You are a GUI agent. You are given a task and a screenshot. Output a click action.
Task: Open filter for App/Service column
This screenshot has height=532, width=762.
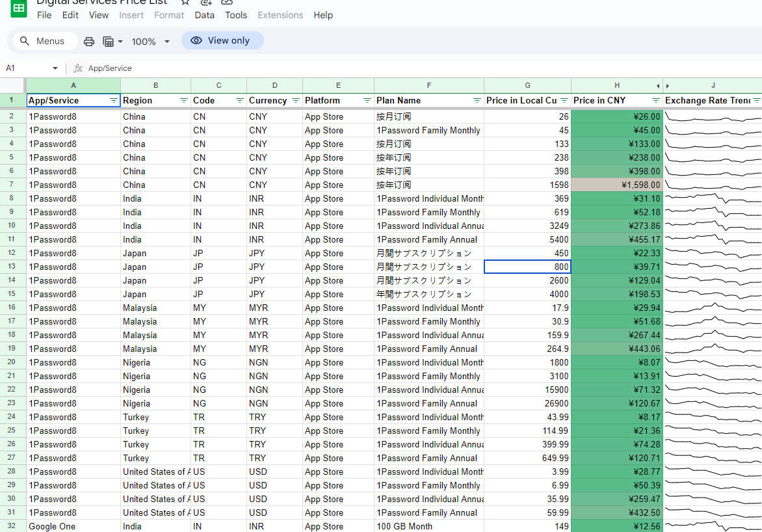(x=114, y=100)
